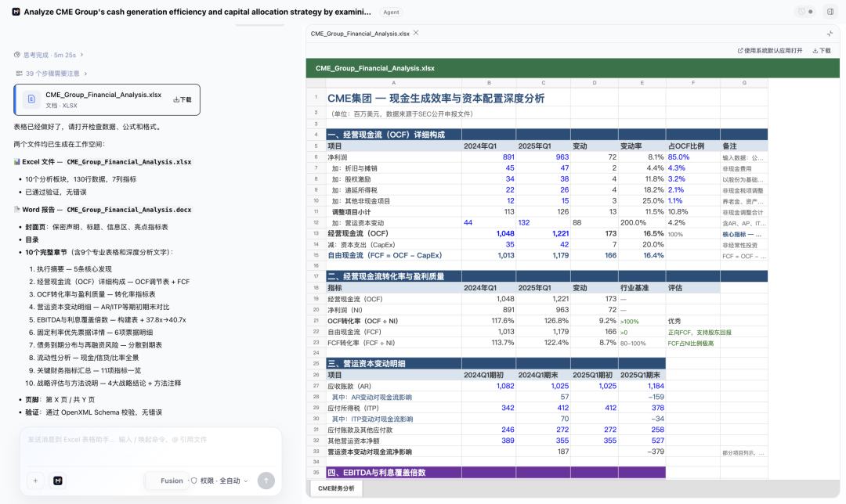Click the '加：股权激励' cell
846x504 pixels.
[393, 179]
